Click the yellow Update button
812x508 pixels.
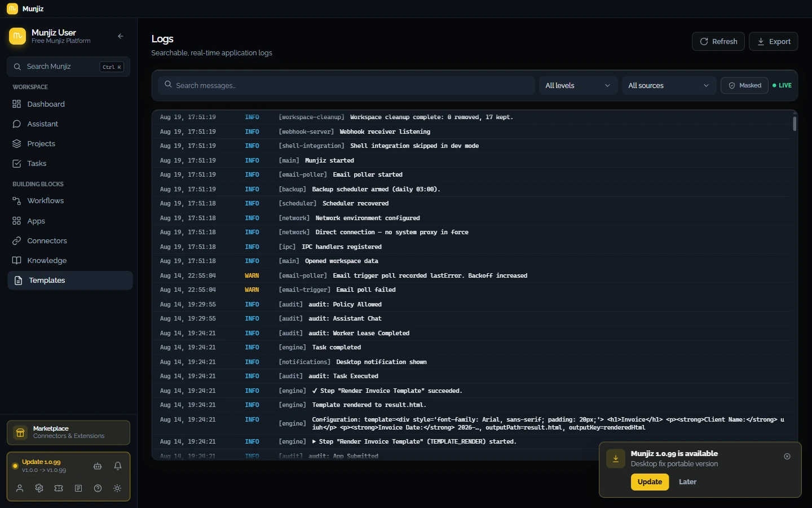click(x=650, y=481)
